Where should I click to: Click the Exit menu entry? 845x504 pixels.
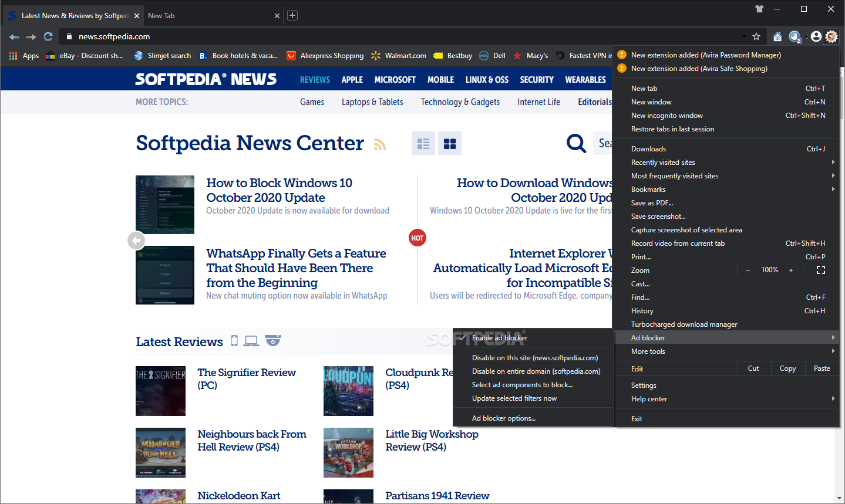click(726, 419)
